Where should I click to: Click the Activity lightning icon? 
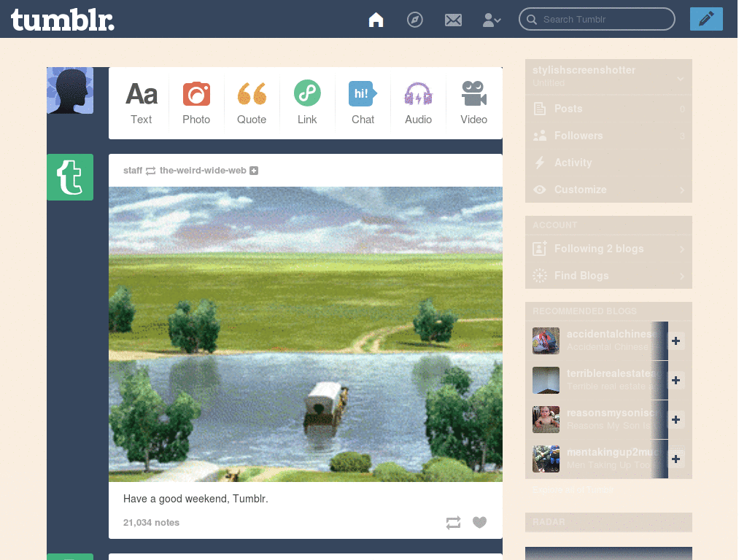click(540, 163)
